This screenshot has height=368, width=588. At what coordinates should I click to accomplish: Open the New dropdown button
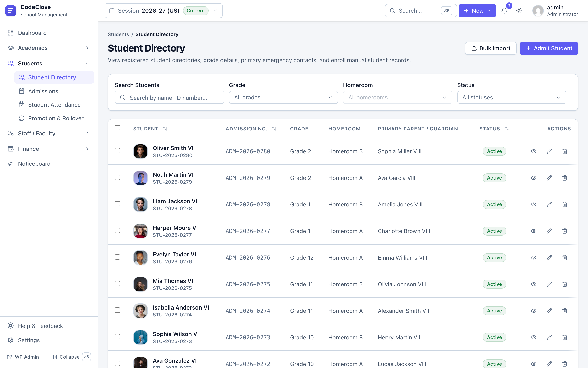pos(477,11)
